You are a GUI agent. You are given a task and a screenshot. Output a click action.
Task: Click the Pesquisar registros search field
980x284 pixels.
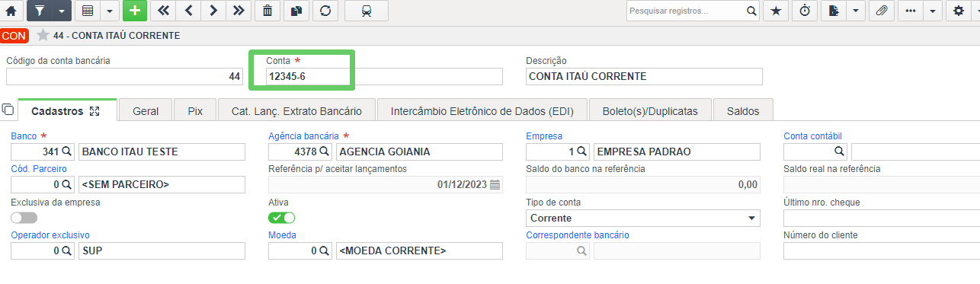point(686,11)
